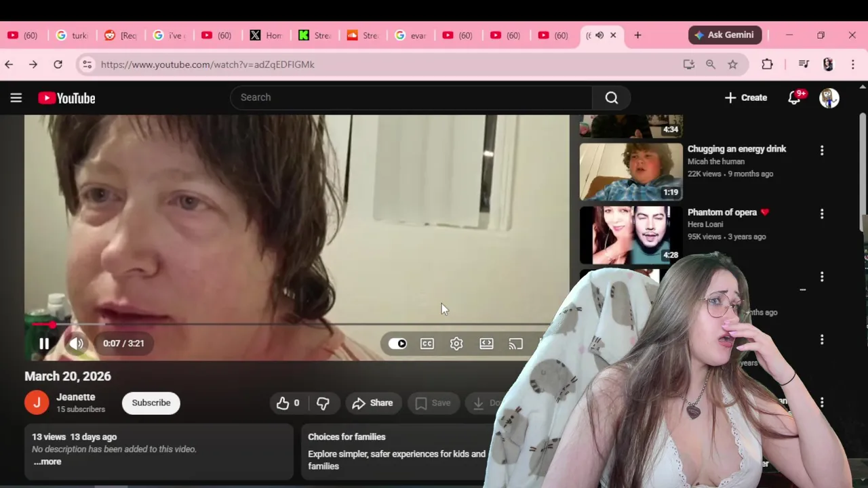
Task: Click Ask Gemini button
Action: pyautogui.click(x=726, y=35)
